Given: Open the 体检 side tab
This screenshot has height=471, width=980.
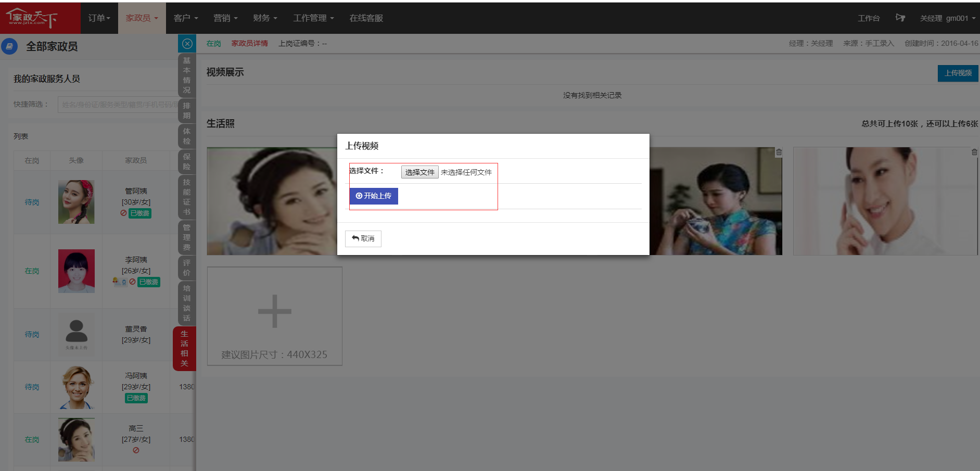Looking at the screenshot, I should (187, 136).
